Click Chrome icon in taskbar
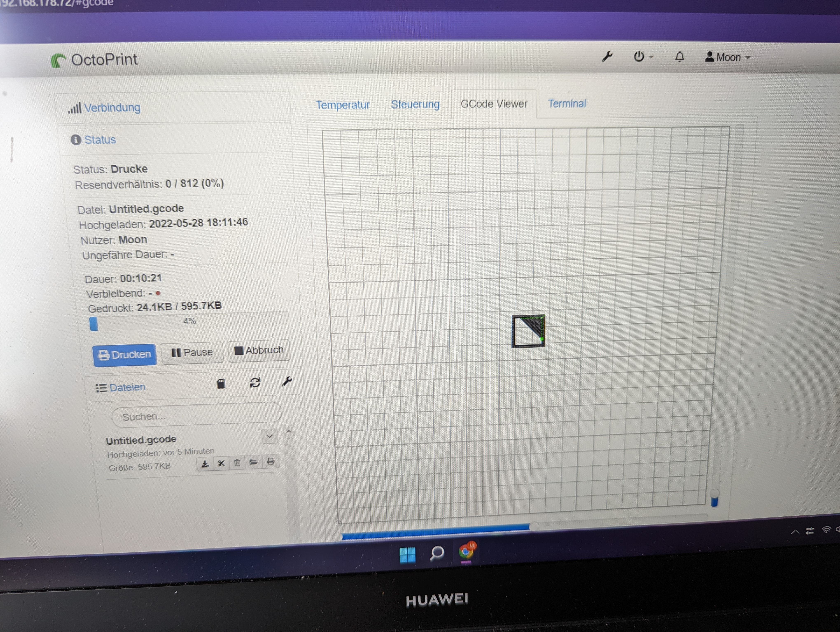The height and width of the screenshot is (632, 840). 467,551
